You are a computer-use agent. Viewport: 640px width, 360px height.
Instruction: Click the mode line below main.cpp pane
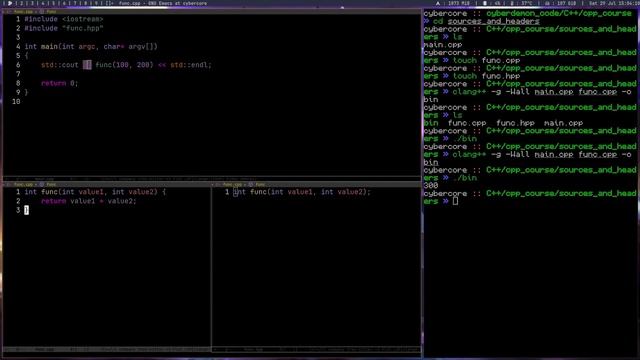(x=212, y=179)
